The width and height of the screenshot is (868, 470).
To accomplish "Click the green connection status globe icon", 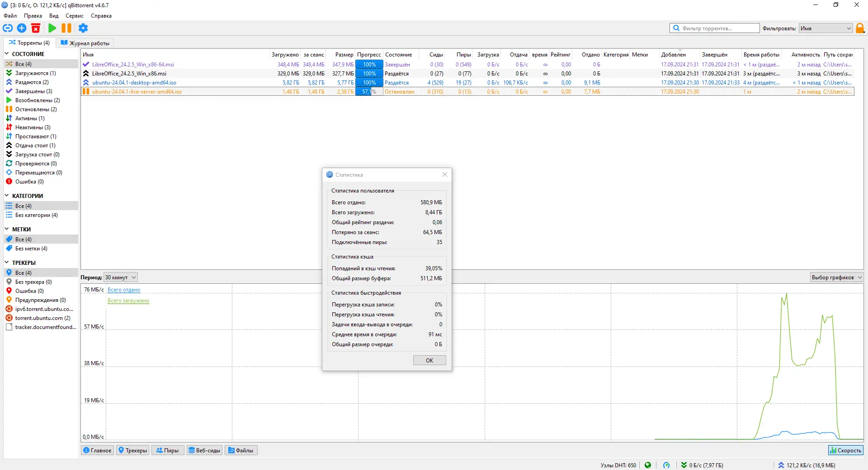I will 648,465.
